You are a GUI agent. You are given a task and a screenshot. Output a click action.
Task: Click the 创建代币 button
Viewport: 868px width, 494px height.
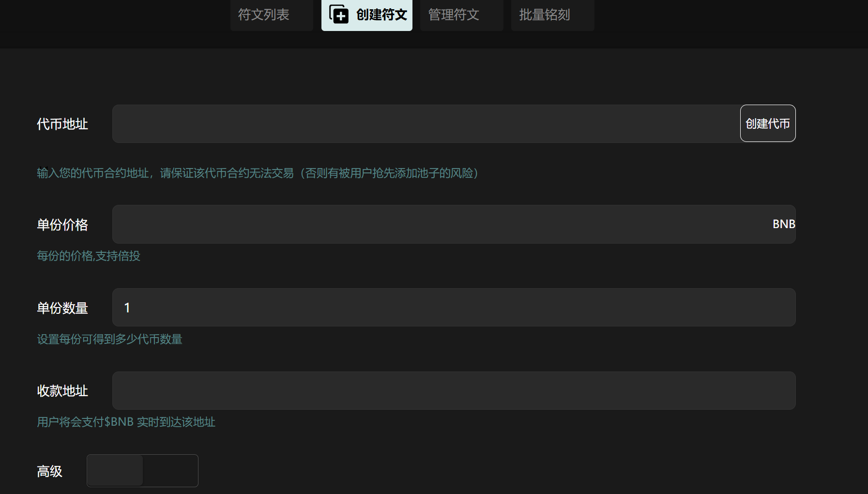767,123
